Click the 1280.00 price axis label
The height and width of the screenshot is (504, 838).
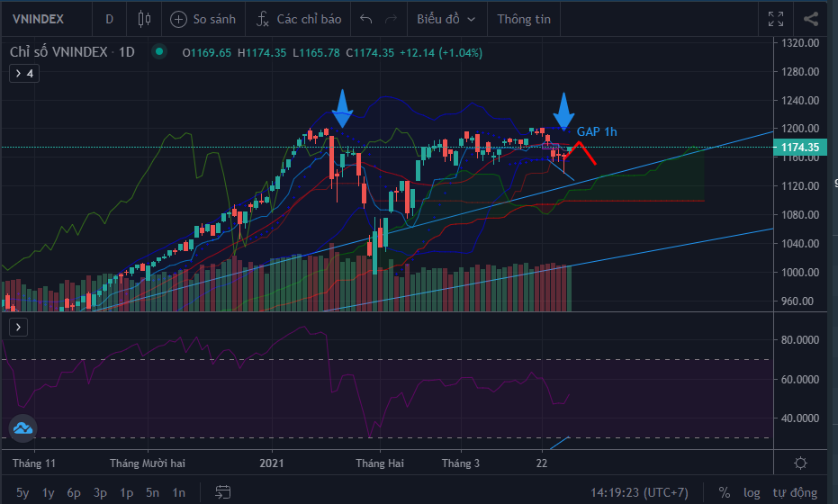[800, 72]
